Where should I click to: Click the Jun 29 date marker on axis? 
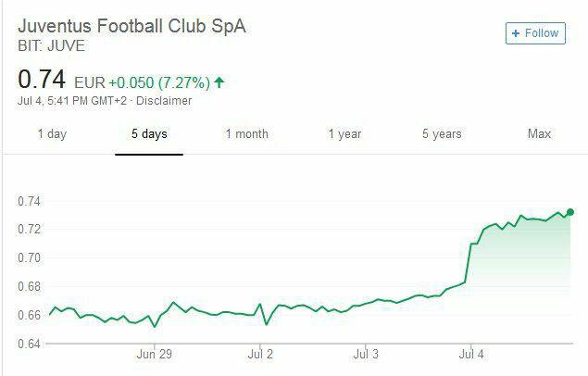click(155, 353)
